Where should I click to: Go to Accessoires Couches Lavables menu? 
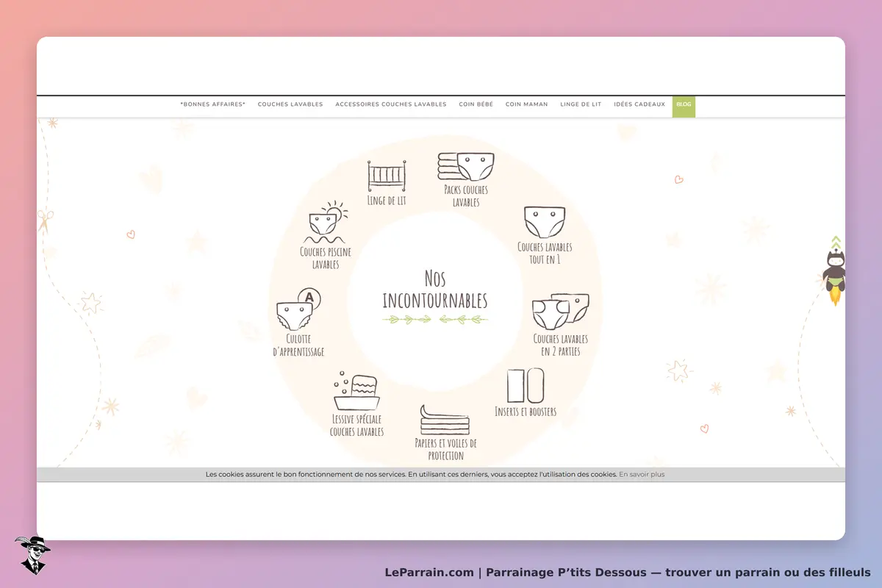391,104
